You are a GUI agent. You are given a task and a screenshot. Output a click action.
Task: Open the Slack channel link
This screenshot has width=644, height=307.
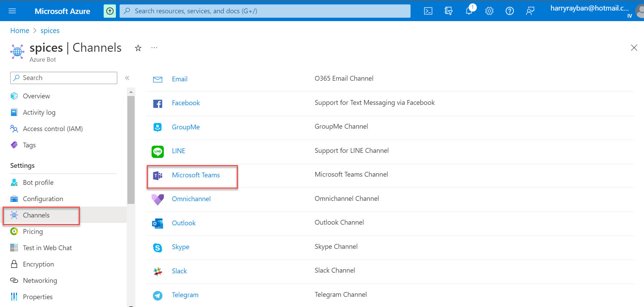(179, 271)
